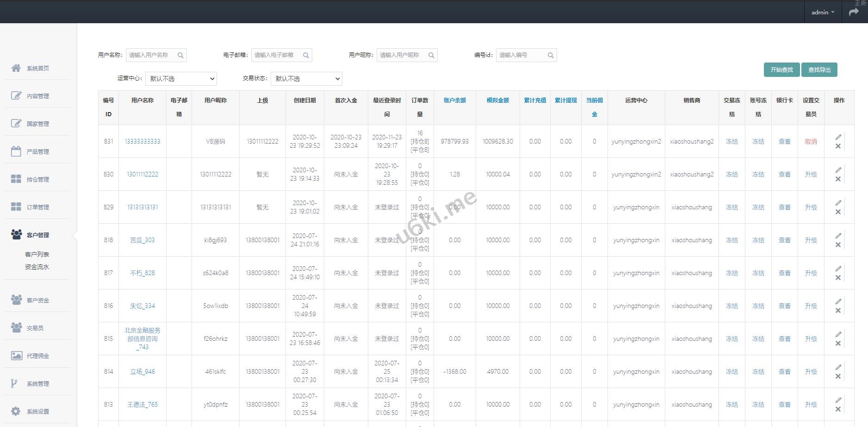Screen dimensions: 868x427
Task: Toggle 账号冻结 freeze link for user 829
Action: point(758,207)
